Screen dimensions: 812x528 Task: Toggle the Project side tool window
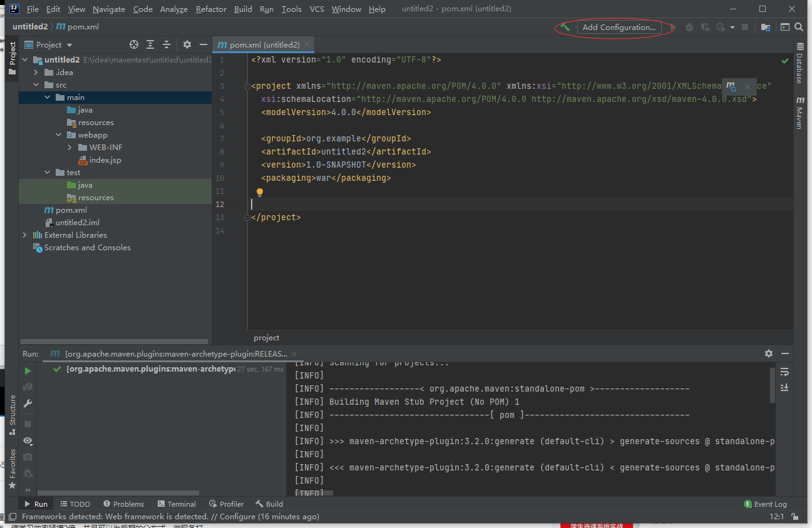coord(12,58)
